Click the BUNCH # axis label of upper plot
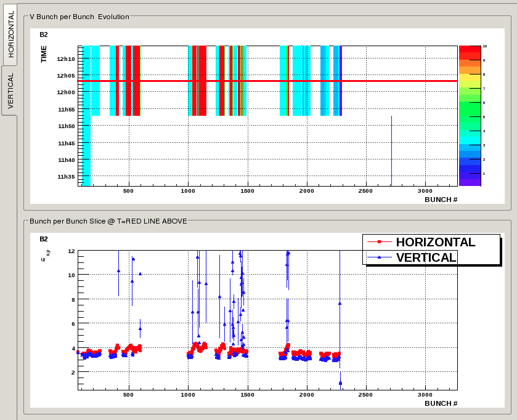 [x=441, y=200]
